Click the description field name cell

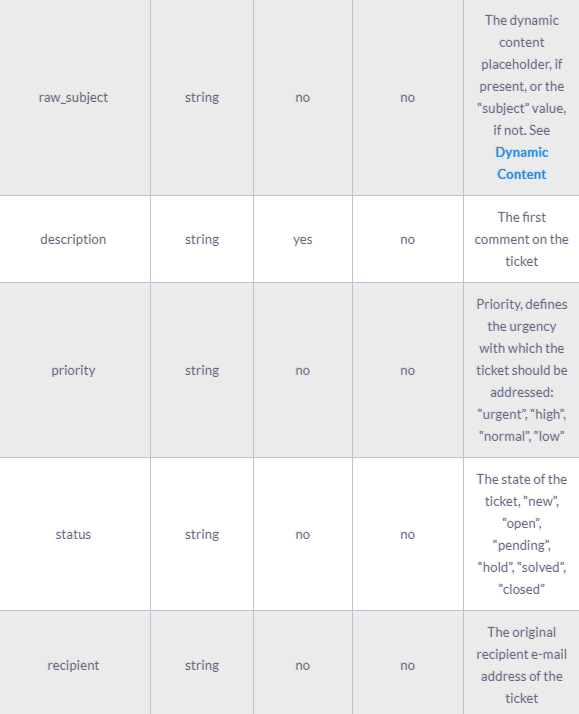pyautogui.click(x=73, y=239)
